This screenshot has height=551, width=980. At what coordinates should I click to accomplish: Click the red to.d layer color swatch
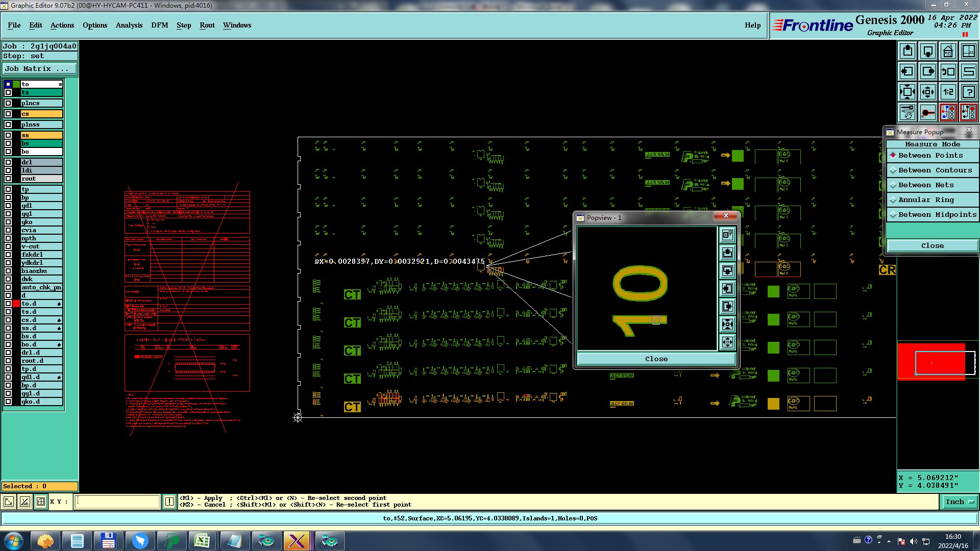tap(16, 304)
